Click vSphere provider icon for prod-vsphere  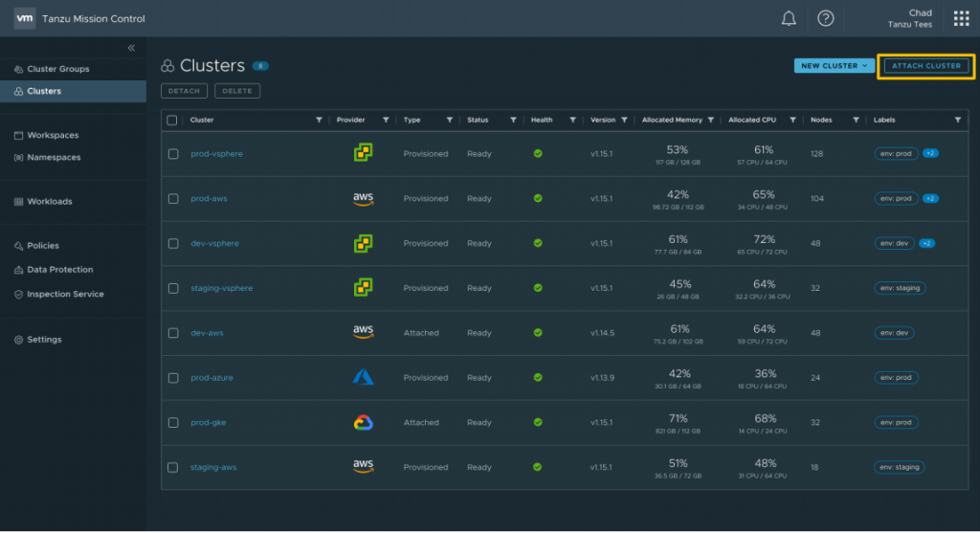363,152
